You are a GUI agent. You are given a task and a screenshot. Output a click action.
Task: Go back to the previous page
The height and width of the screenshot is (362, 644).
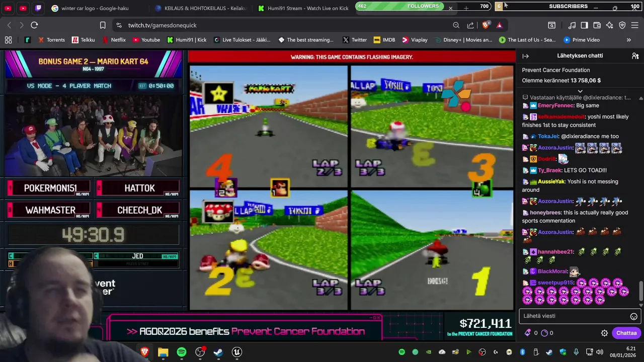coord(9,25)
